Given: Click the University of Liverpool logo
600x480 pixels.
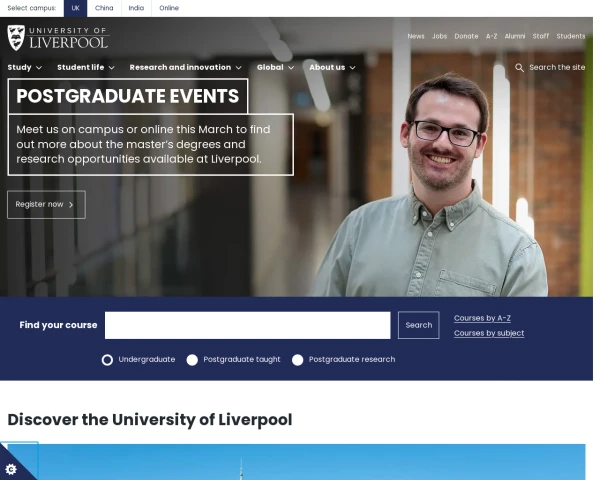Looking at the screenshot, I should pyautogui.click(x=57, y=38).
